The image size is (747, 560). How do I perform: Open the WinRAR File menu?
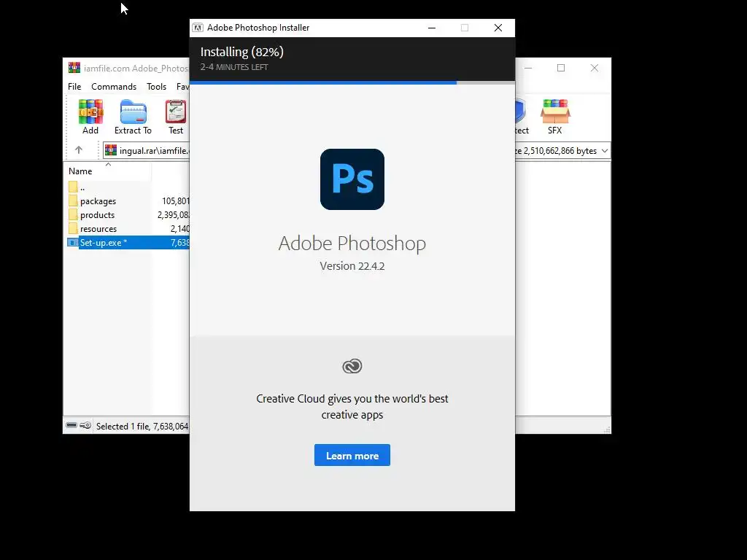(74, 87)
